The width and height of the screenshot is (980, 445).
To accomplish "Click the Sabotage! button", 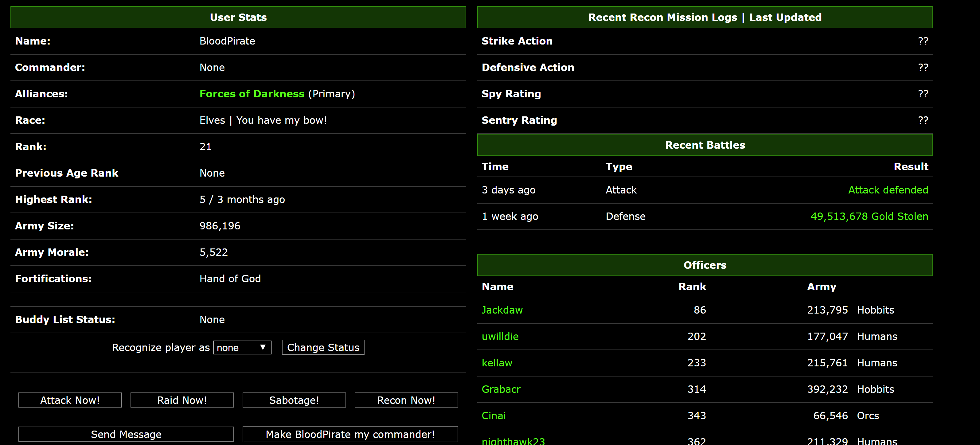I will pos(294,400).
